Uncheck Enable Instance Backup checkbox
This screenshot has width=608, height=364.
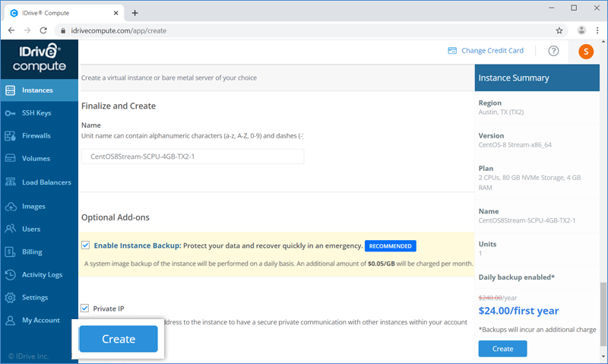coord(85,245)
